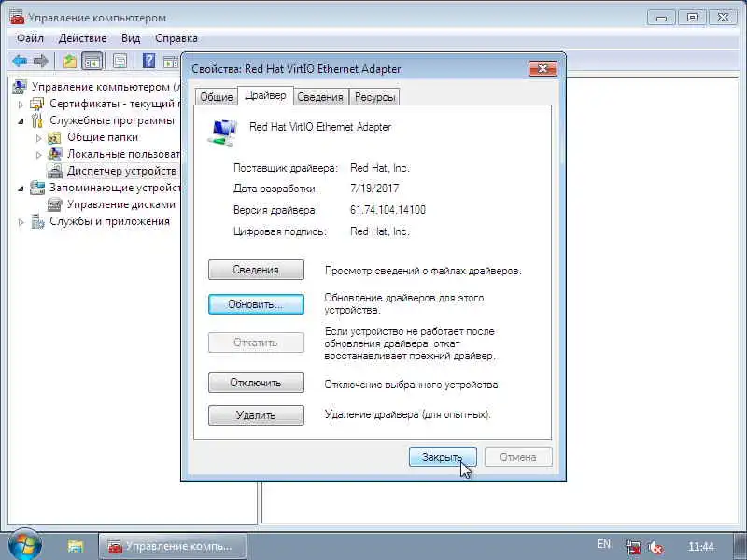Collapse the Запоминающие устройства node
Image resolution: width=747 pixels, height=560 pixels.
(21, 189)
